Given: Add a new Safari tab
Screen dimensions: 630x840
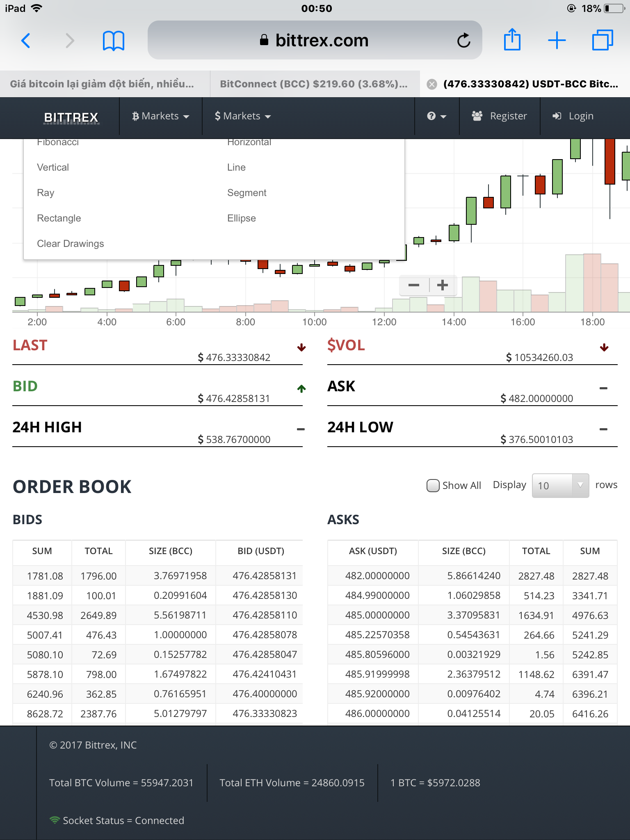Looking at the screenshot, I should click(557, 40).
